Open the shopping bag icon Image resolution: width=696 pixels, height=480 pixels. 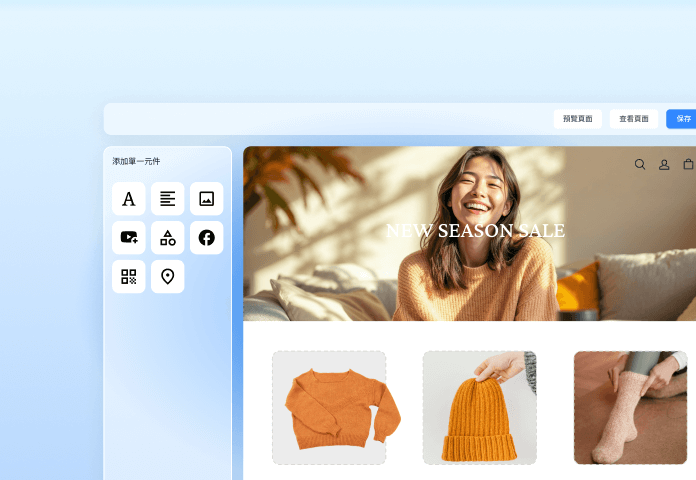pyautogui.click(x=688, y=164)
